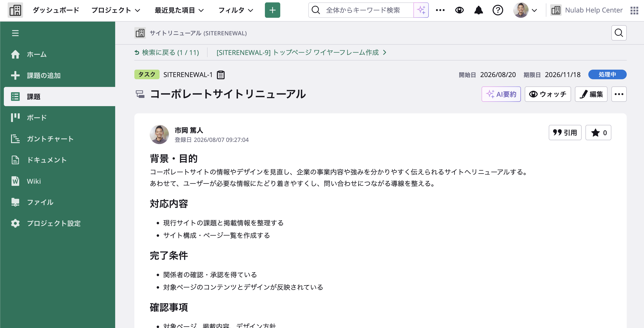Click 検索に戻る (1 / 11) link

[x=167, y=52]
